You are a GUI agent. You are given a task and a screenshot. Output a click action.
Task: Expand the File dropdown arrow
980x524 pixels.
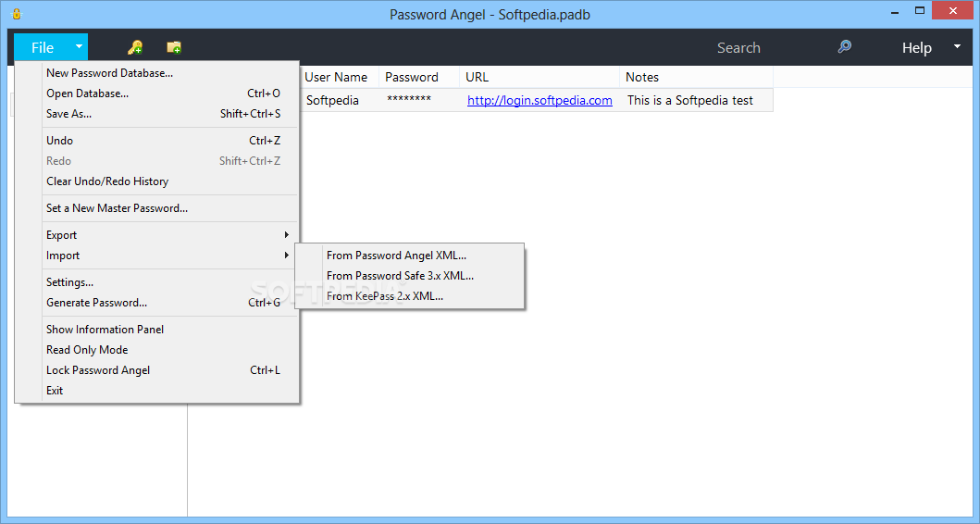pyautogui.click(x=79, y=47)
